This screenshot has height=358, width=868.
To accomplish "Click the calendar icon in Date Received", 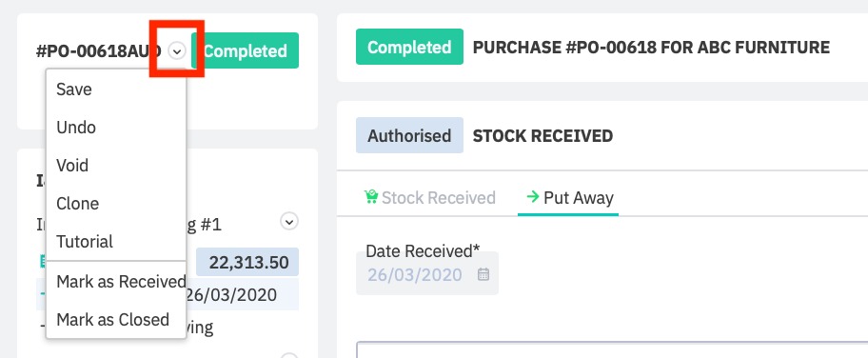I will point(483,274).
